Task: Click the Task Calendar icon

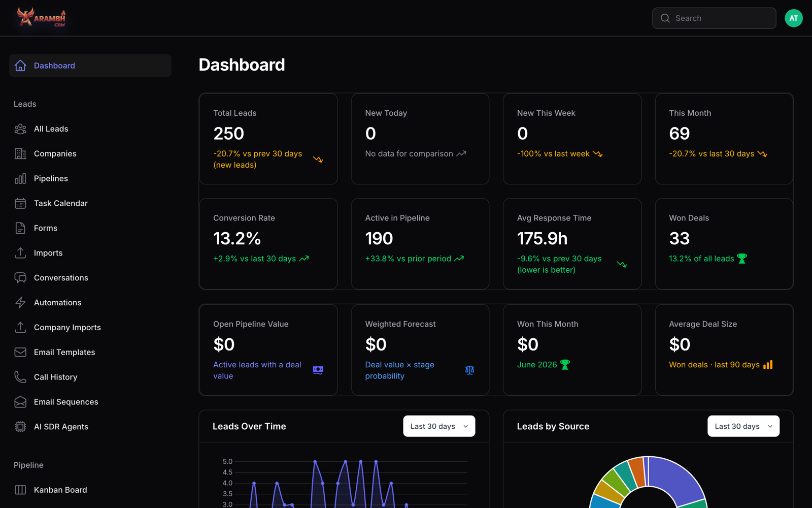Action: click(20, 204)
